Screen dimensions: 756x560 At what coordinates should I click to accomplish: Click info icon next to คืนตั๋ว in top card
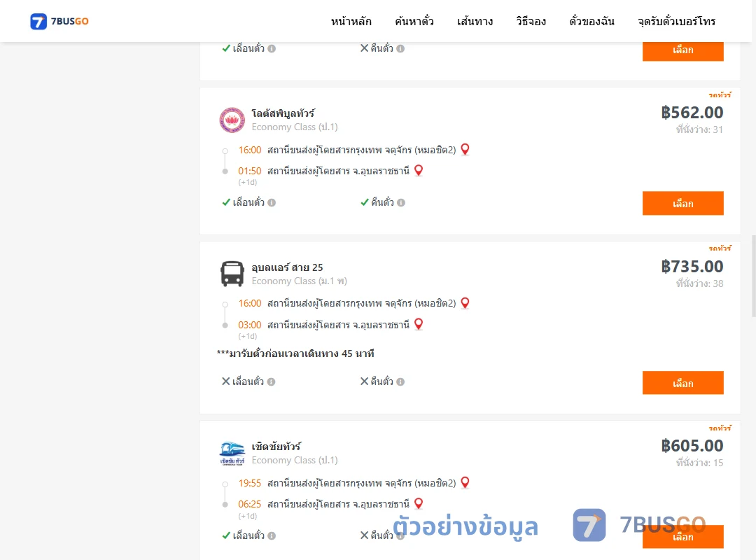click(400, 49)
